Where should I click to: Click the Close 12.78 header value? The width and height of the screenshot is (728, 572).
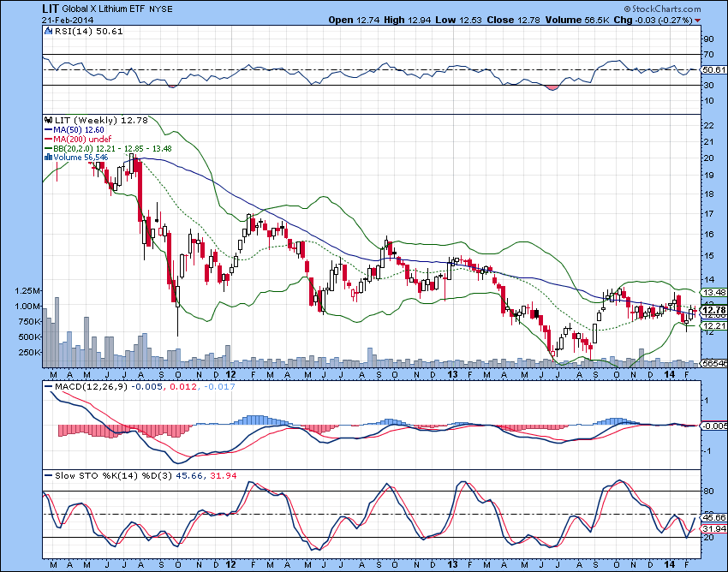pyautogui.click(x=513, y=20)
